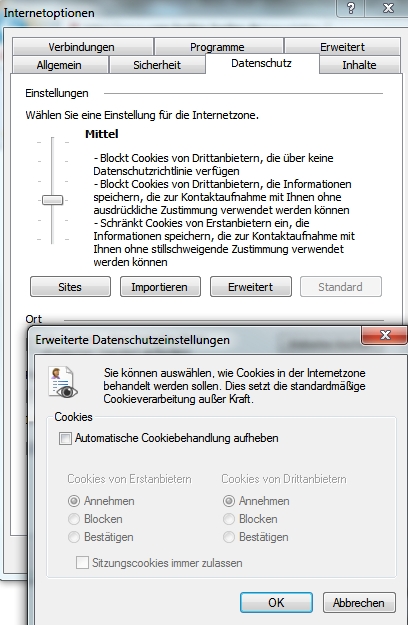The image size is (408, 625).
Task: Click Abbrechen to cancel the dialog
Action: [359, 602]
